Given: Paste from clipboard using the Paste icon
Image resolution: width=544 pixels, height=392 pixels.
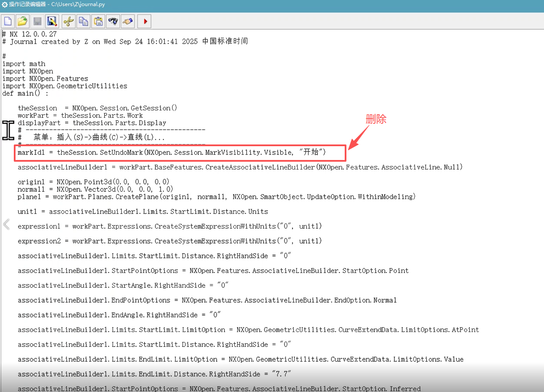Looking at the screenshot, I should point(98,21).
